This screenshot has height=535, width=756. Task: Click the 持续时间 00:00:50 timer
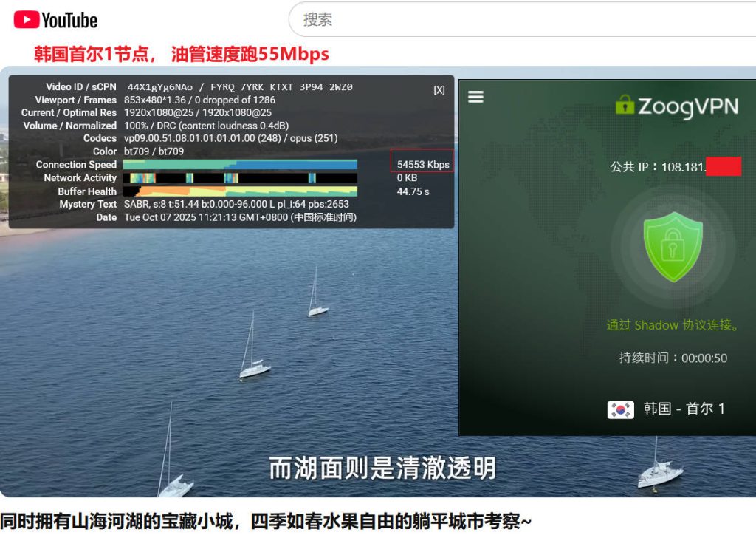click(x=673, y=358)
